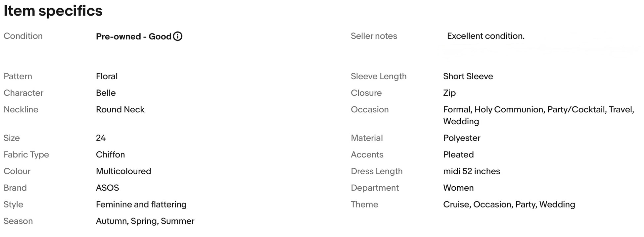Screen dimensions: 644x237
Task: Click the Item specifics heading
Action: point(53,11)
